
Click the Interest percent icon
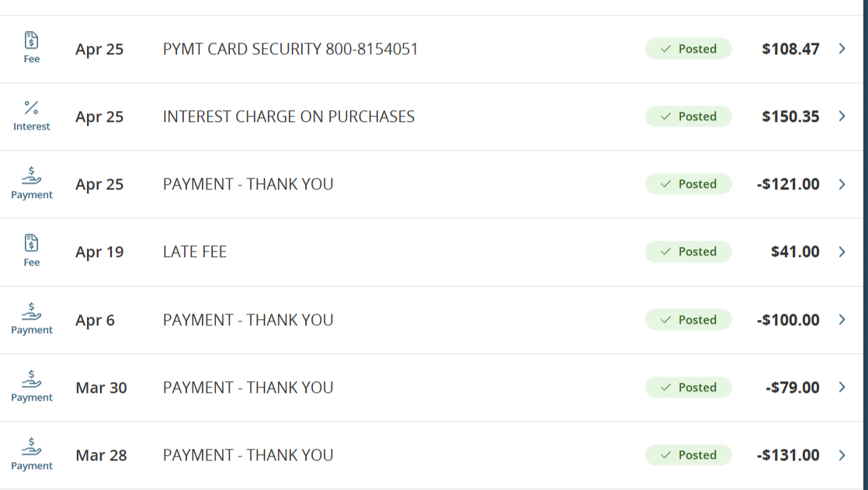(31, 108)
